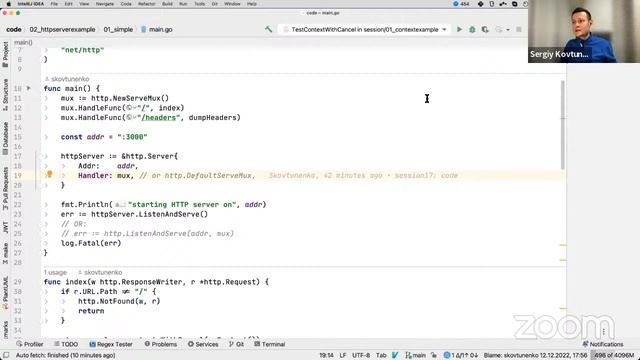Viewport: 640px width, 360px height.
Task: Click the Zoom three-dot options over watermark
Action: pos(603,332)
